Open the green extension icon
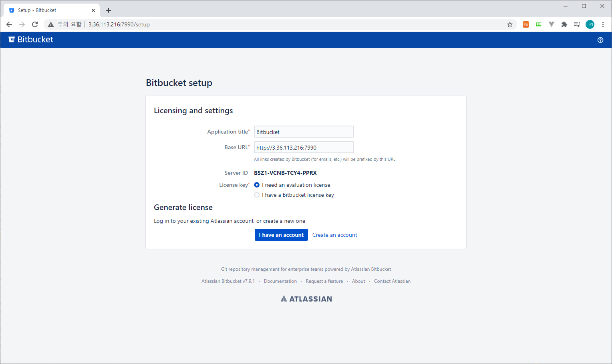 point(539,24)
